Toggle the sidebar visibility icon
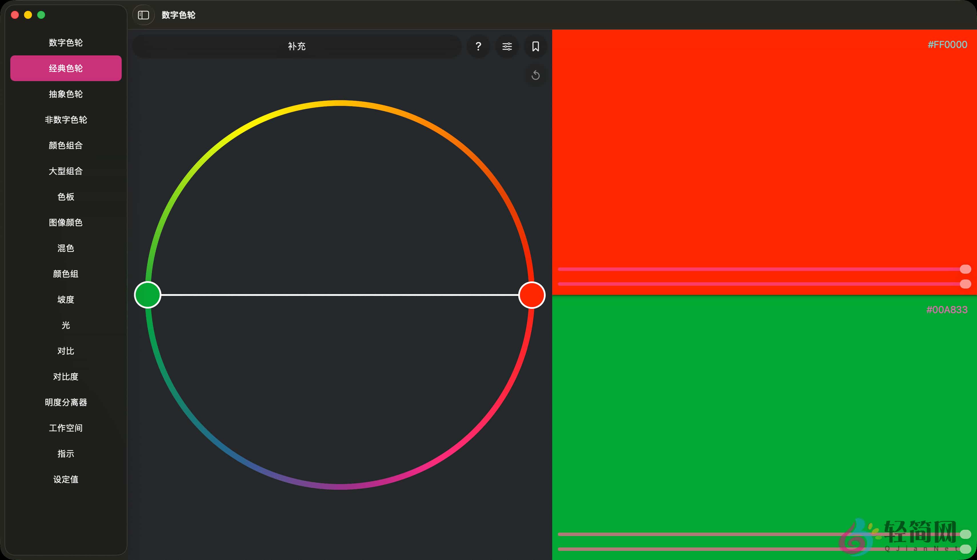The width and height of the screenshot is (977, 560). (143, 15)
